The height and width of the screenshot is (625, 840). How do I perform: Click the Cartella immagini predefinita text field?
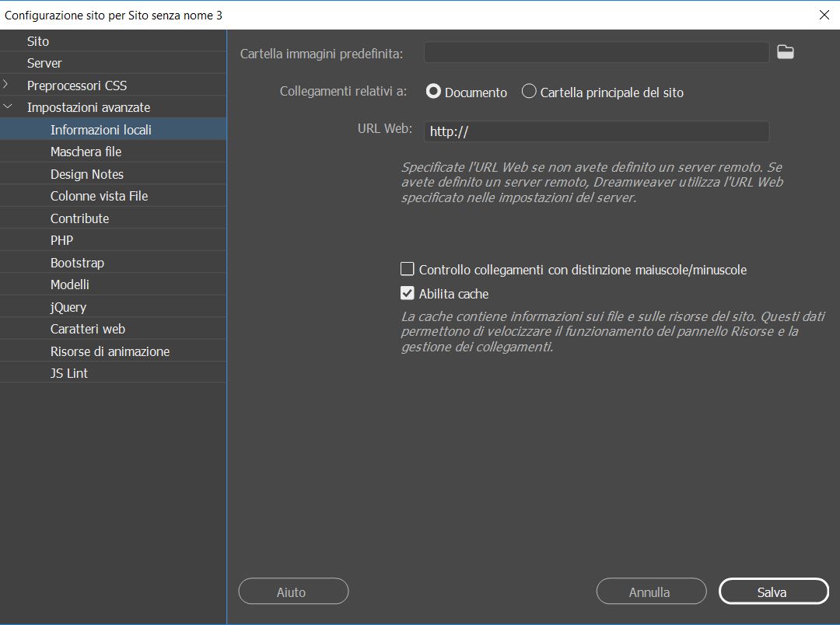(596, 53)
